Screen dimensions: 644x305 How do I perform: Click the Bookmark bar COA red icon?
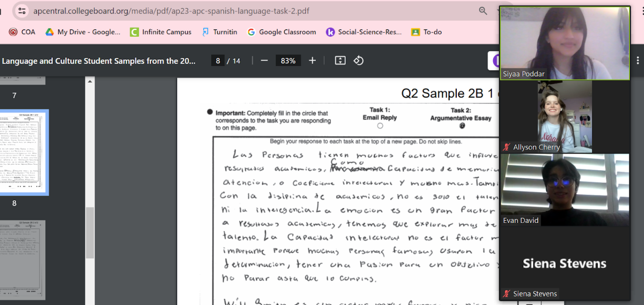pos(13,32)
